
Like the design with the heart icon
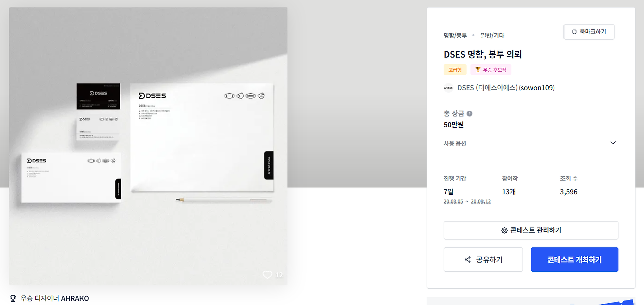tap(267, 275)
